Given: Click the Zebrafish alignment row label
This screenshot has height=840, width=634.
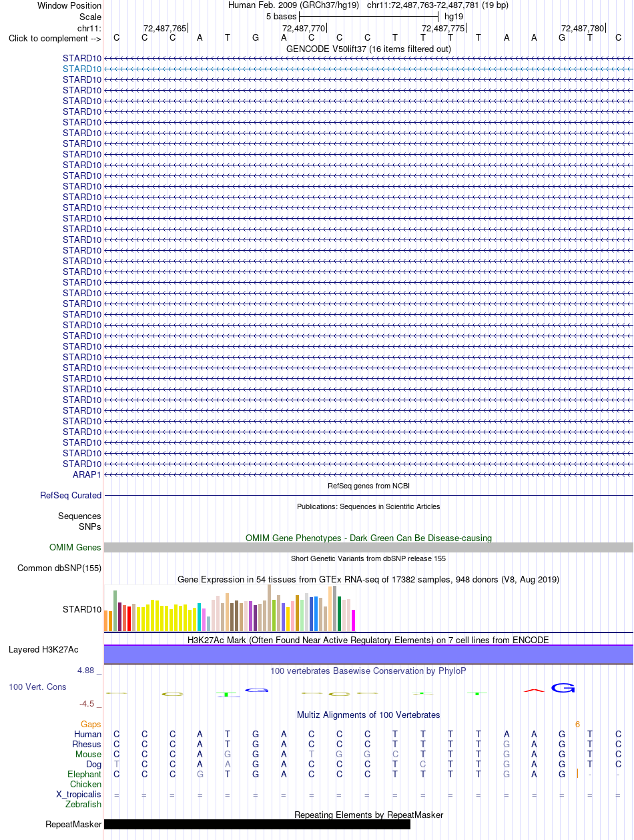Looking at the screenshot, I should pyautogui.click(x=83, y=805).
